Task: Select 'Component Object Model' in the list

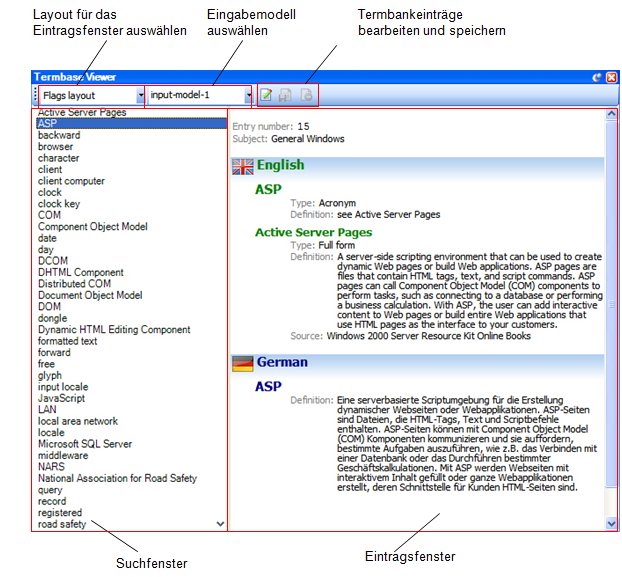Action: 93,227
